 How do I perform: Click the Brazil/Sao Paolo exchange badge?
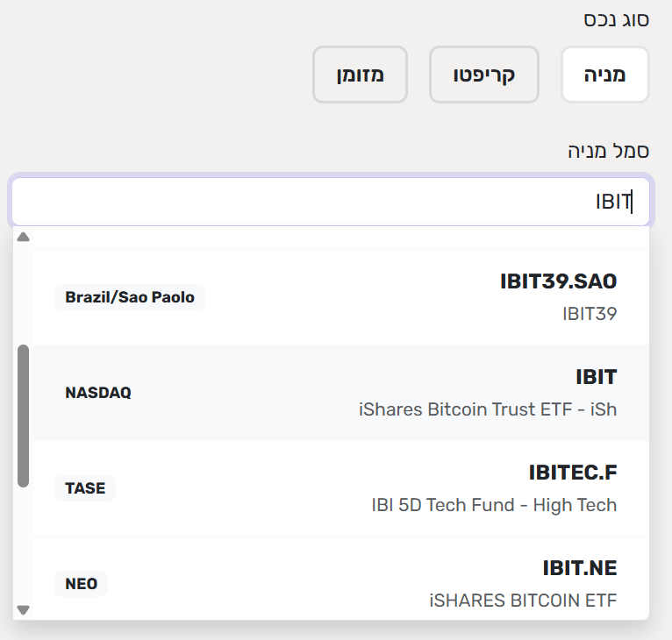130,297
